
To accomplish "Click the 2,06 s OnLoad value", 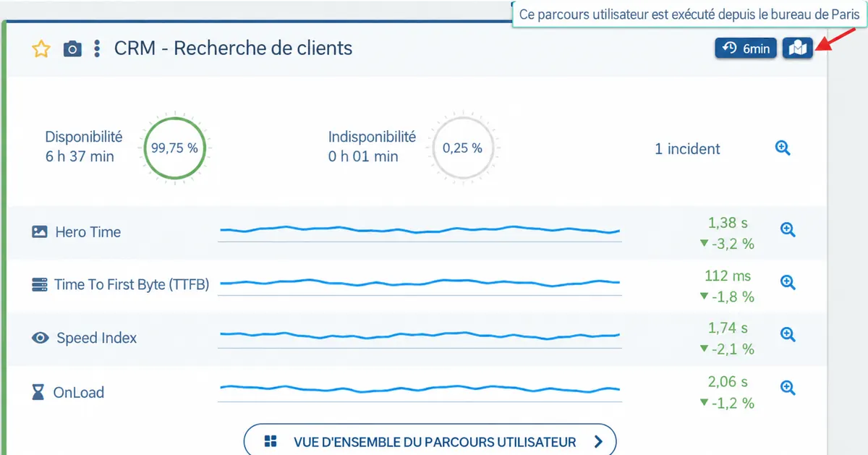I will (728, 381).
